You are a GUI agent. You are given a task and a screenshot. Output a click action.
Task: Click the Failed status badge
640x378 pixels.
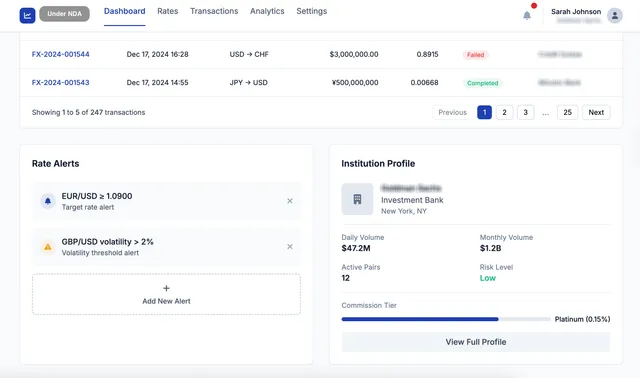click(x=476, y=55)
